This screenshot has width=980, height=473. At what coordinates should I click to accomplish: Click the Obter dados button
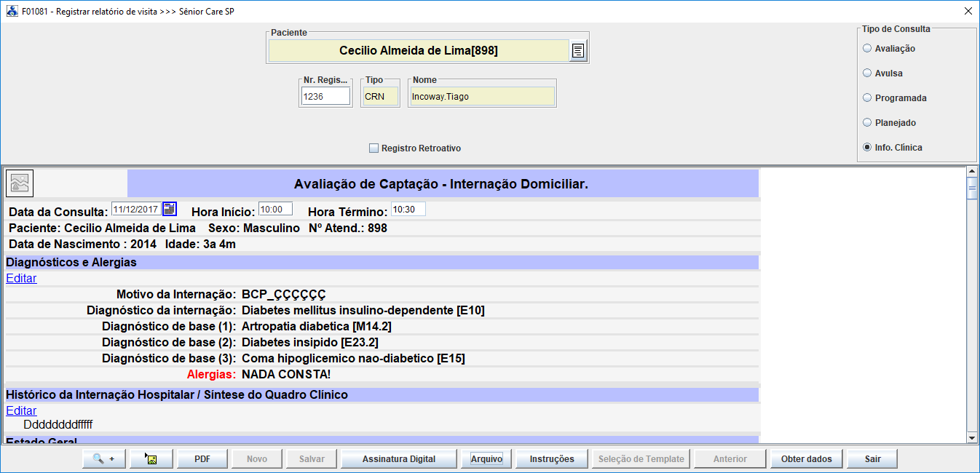[806, 459]
